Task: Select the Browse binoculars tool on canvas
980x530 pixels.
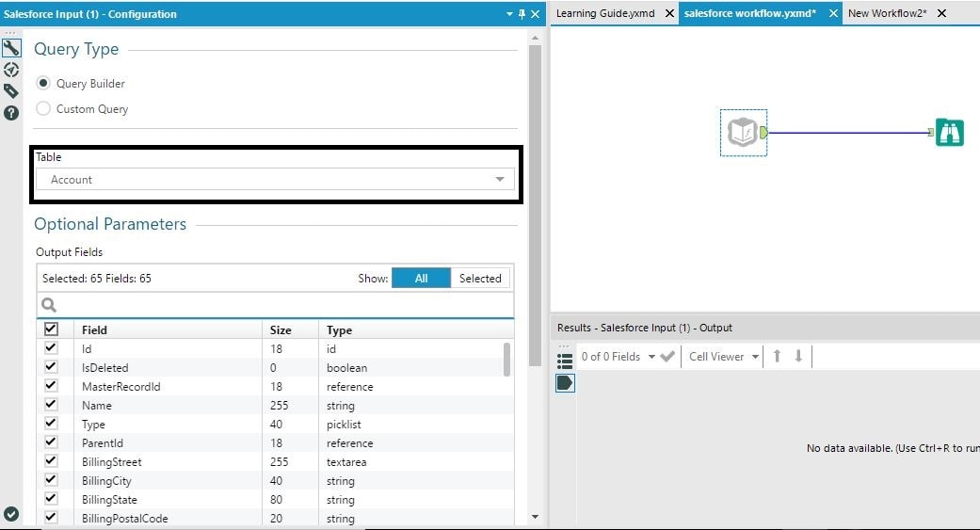Action: 950,133
